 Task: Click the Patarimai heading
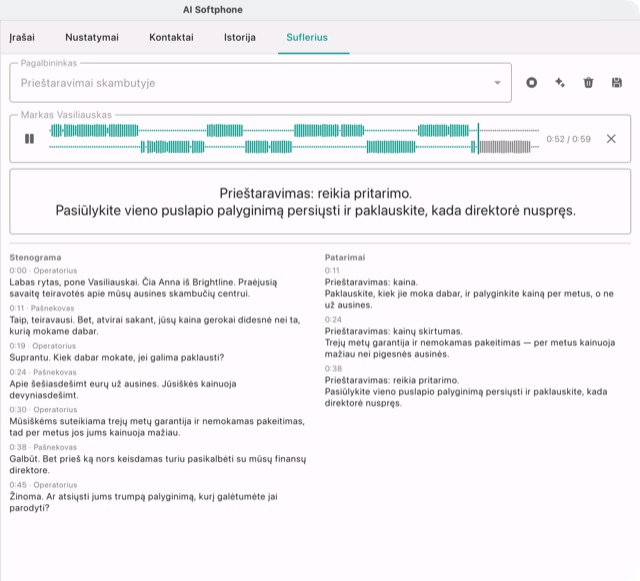pos(345,258)
